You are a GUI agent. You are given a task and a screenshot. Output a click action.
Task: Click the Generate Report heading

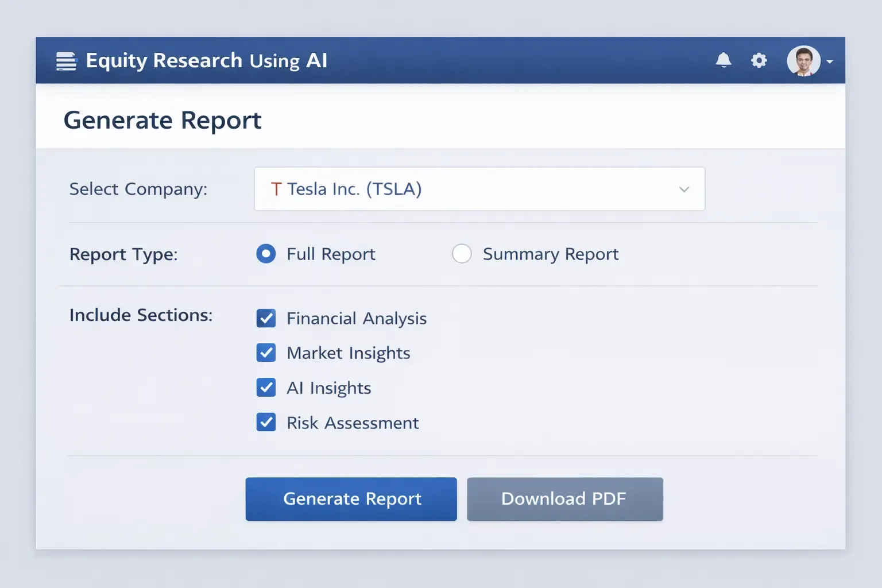pyautogui.click(x=163, y=120)
